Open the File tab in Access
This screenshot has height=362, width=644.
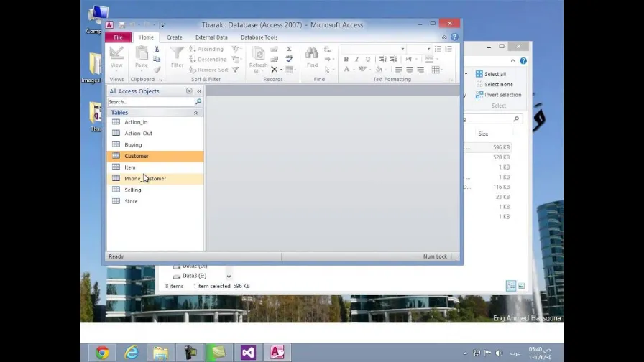[118, 37]
